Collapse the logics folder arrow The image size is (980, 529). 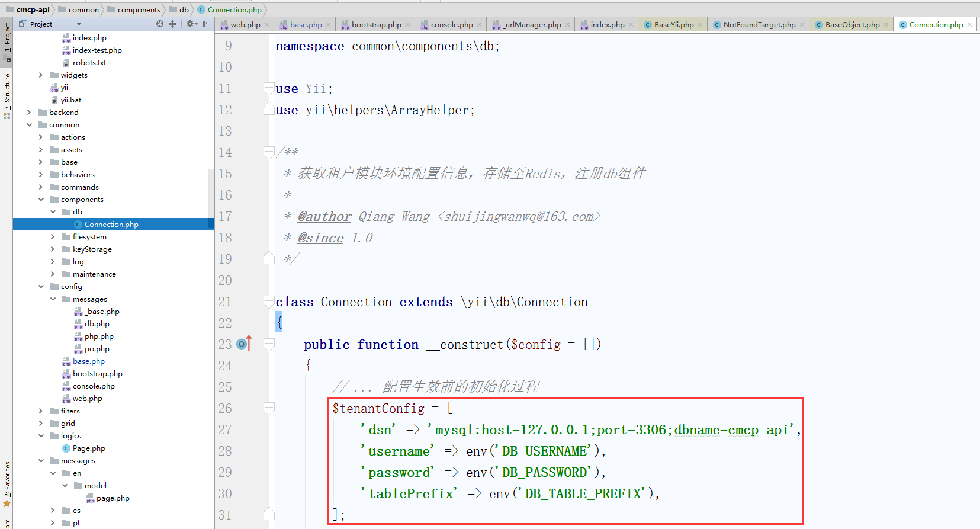click(40, 436)
